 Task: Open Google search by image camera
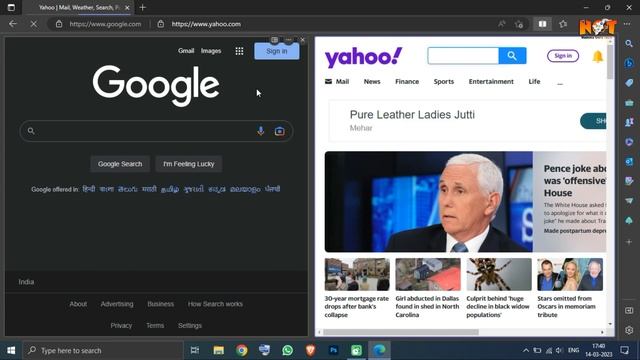280,131
